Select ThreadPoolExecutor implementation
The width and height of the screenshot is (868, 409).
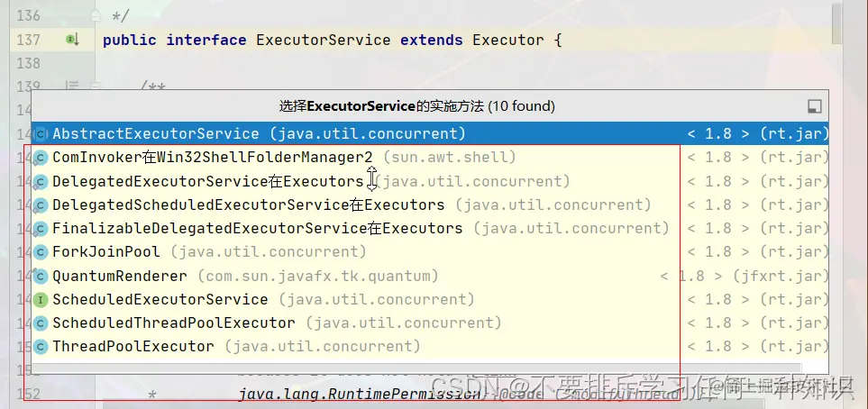tap(430, 347)
